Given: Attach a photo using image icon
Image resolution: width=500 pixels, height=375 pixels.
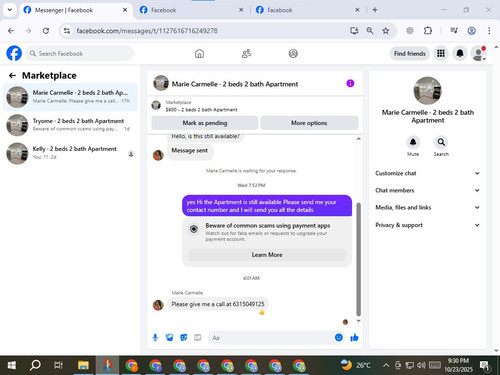Looking at the screenshot, I should [169, 338].
